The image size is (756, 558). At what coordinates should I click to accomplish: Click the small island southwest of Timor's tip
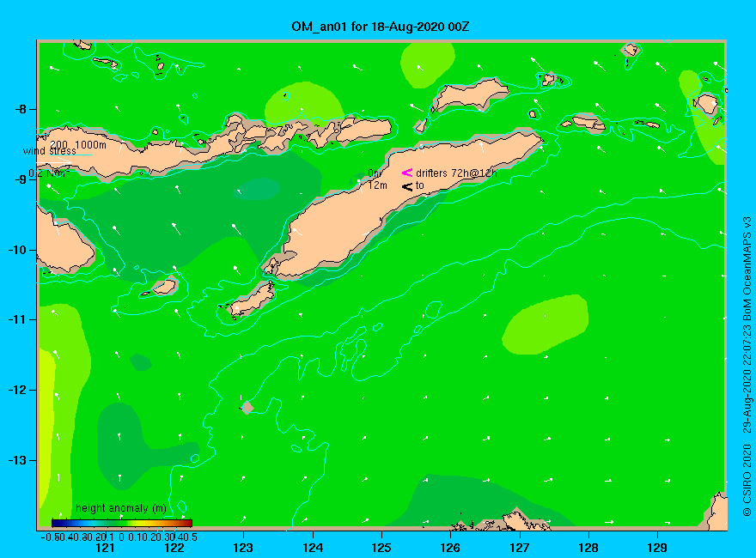[x=253, y=300]
